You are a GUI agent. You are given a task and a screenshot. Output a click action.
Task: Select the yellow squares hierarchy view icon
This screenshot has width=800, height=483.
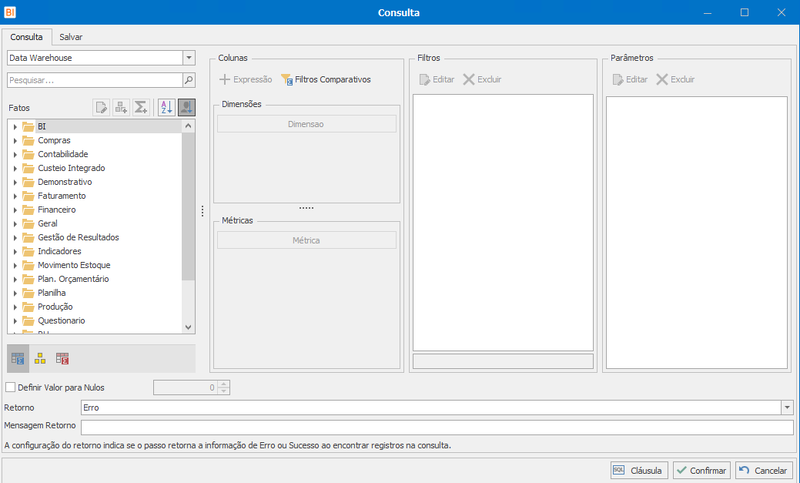40,359
